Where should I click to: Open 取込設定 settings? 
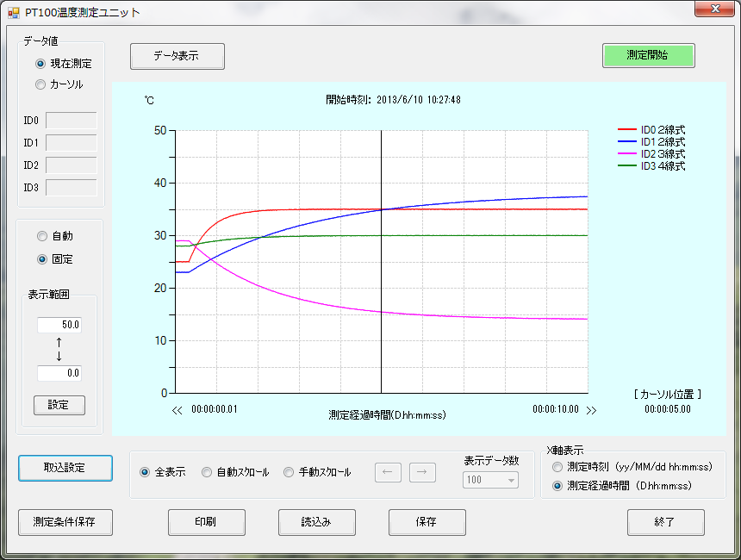pyautogui.click(x=65, y=468)
